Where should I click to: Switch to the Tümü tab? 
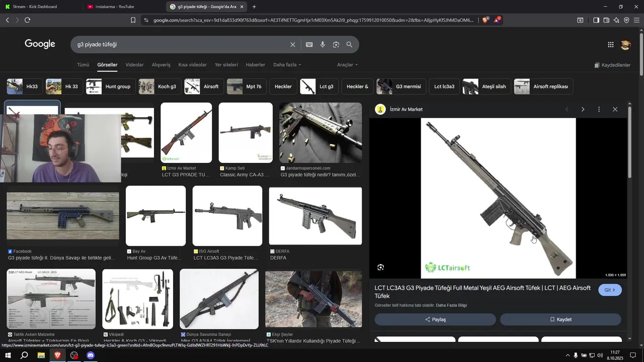(x=83, y=65)
